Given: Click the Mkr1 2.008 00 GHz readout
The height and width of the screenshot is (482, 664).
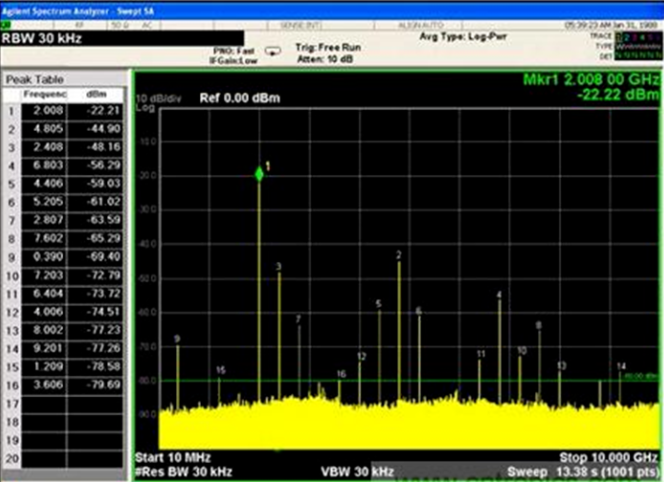Looking at the screenshot, I should tap(589, 79).
